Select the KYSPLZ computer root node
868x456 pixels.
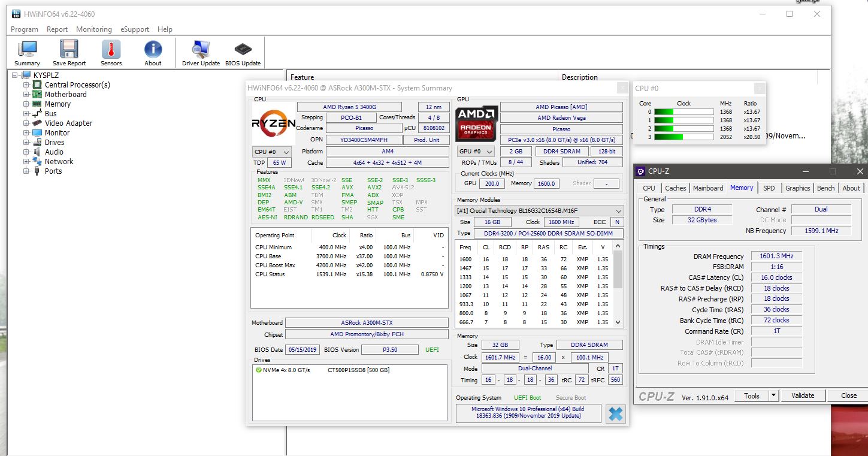pyautogui.click(x=46, y=76)
